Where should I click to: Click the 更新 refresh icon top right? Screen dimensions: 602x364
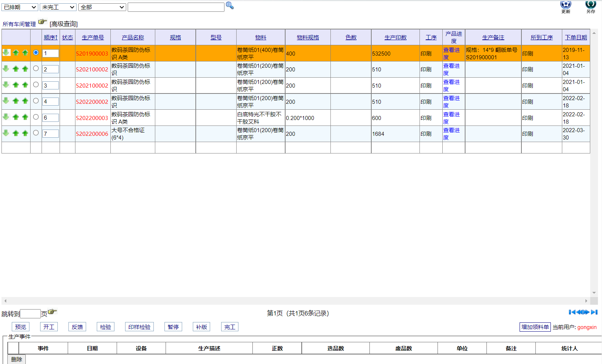click(566, 6)
